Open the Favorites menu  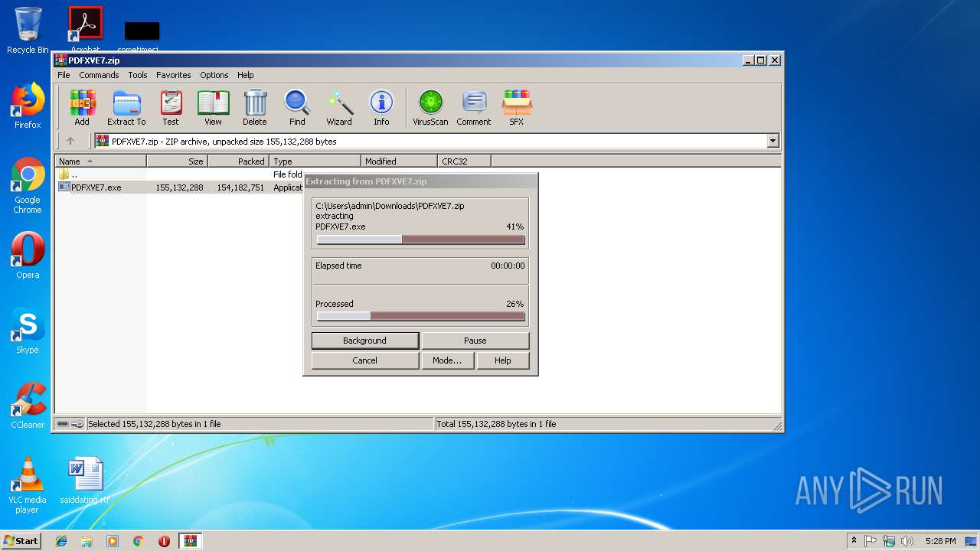174,75
